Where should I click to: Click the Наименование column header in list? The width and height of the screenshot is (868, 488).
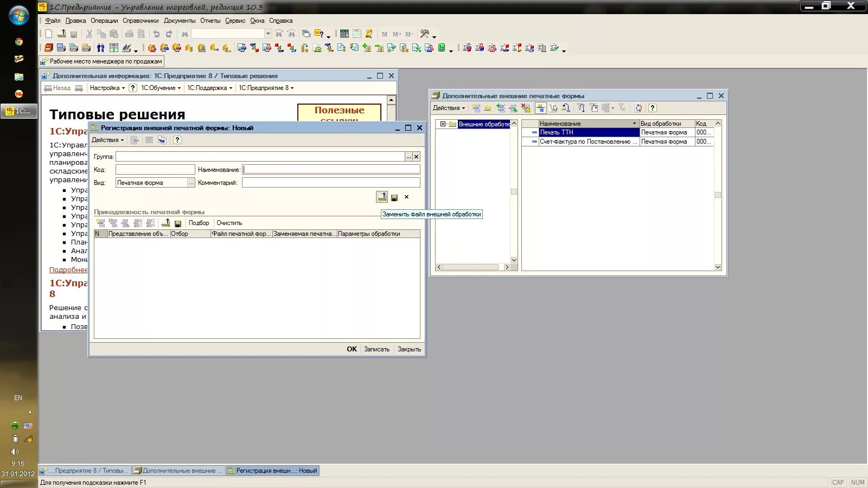(589, 124)
